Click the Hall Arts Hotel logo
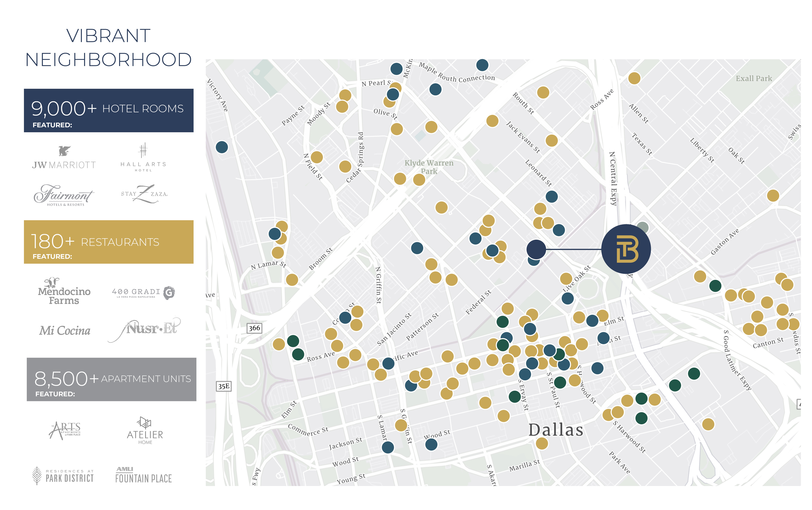812x510 pixels. [143, 157]
